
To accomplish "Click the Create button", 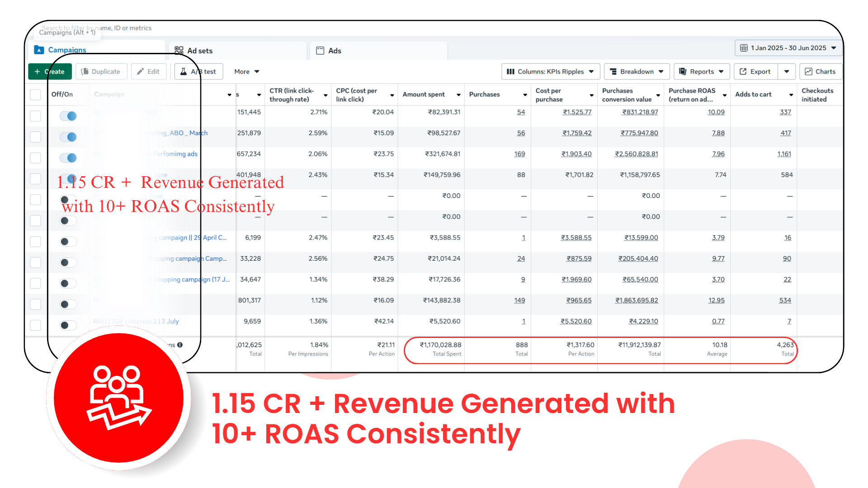I will tap(50, 71).
